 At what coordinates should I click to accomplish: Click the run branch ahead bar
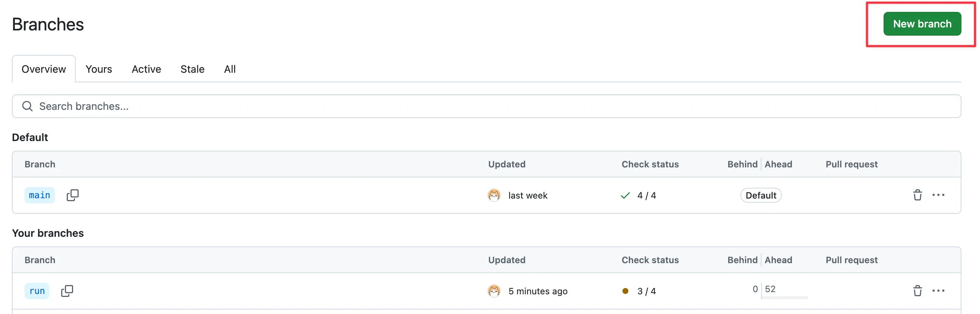(785, 298)
